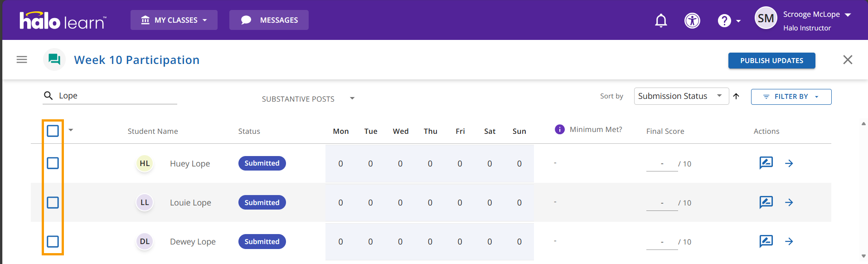This screenshot has width=868, height=264.
Task: Open feedback editor for Huey Lope
Action: click(x=766, y=163)
